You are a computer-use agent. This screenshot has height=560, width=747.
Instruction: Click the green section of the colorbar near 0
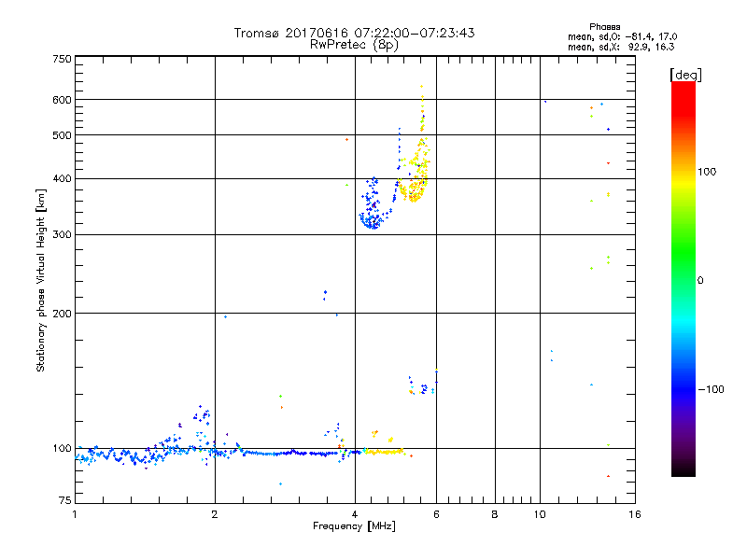[x=684, y=267]
